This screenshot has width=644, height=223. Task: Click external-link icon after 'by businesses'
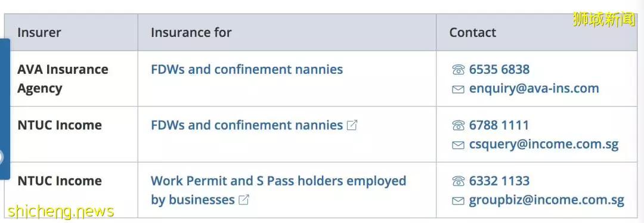pos(244,200)
